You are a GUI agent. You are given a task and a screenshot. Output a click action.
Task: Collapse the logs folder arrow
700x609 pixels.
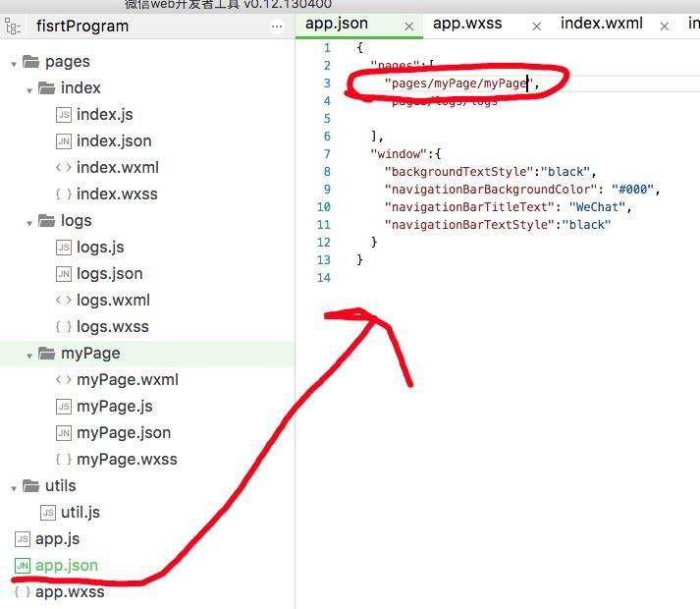click(30, 222)
